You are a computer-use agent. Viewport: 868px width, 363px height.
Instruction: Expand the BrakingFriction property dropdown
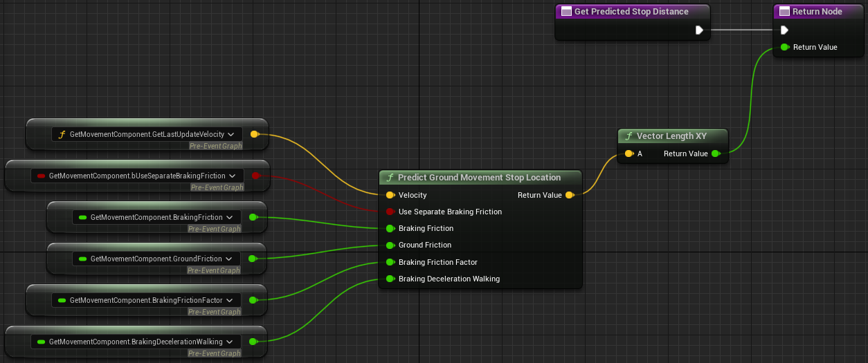point(231,217)
